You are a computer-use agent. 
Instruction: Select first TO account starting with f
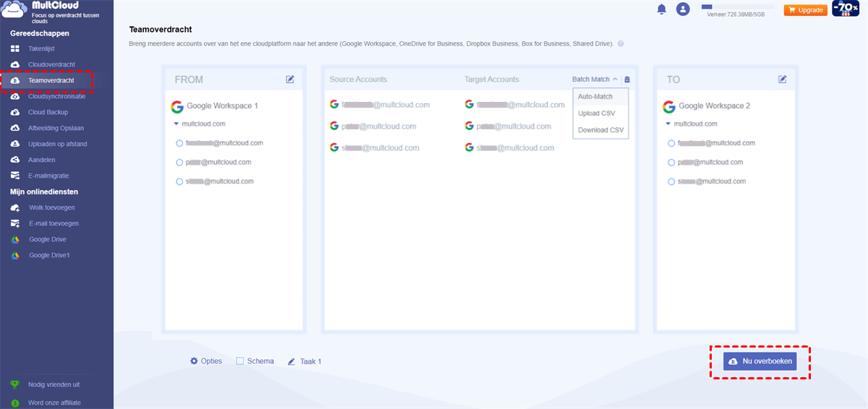pyautogui.click(x=671, y=143)
